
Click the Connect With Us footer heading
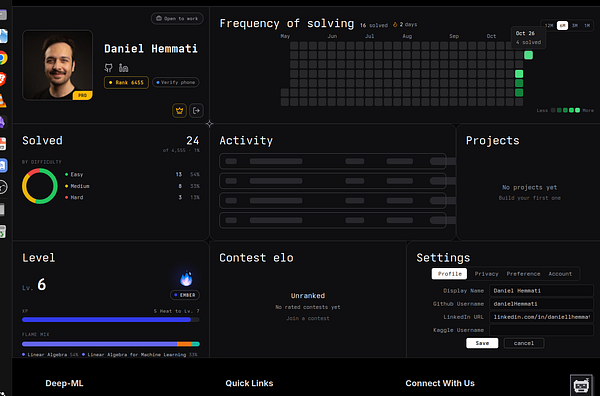[x=440, y=383]
